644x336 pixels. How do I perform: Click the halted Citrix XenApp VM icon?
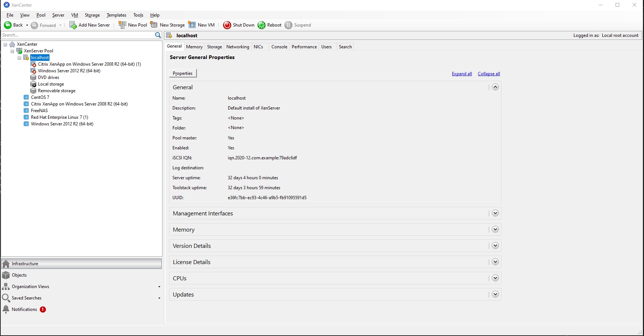point(33,64)
